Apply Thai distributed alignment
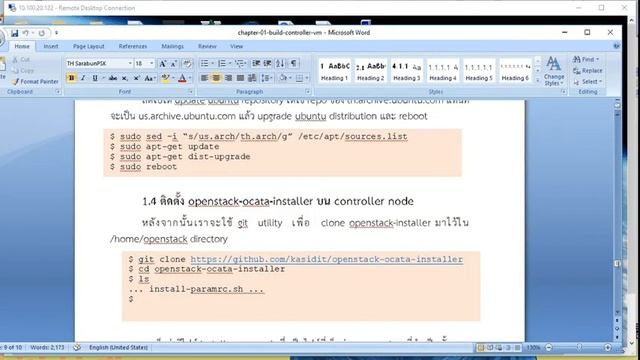The image size is (640, 360). click(252, 78)
